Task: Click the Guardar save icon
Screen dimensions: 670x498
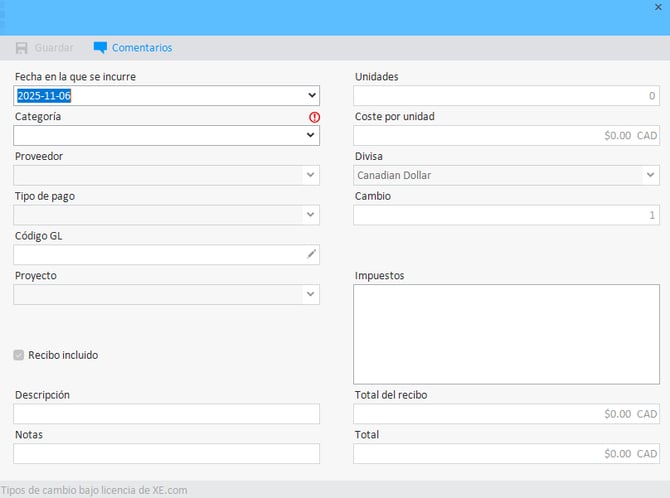Action: (21, 48)
